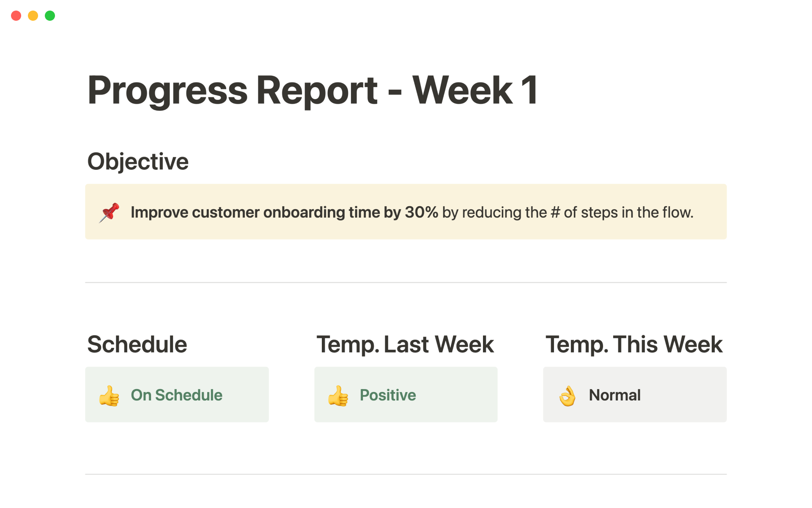
Task: Click the thumbs-up emoji beside On Schedule
Action: [x=109, y=396]
